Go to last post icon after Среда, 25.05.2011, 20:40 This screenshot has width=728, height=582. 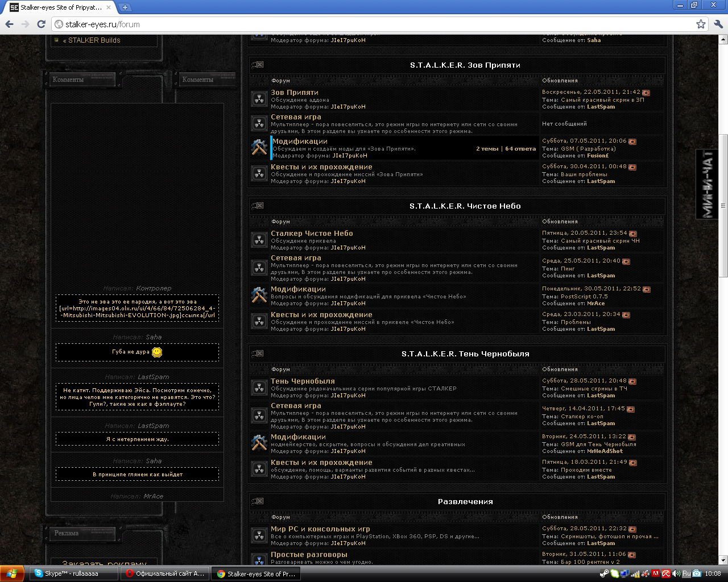click(626, 261)
